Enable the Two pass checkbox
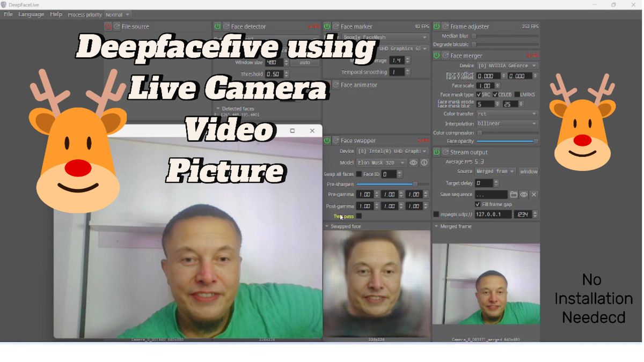The width and height of the screenshot is (644, 362). coord(359,216)
